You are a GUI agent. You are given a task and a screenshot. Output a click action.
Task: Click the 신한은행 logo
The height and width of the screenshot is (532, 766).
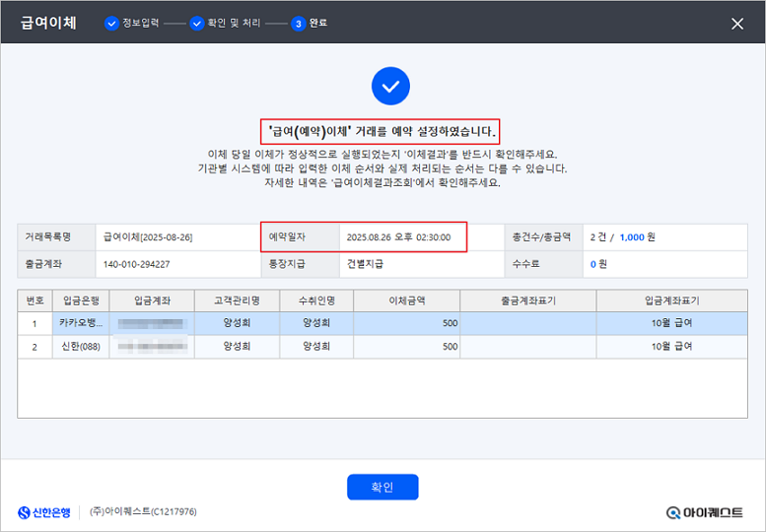pyautogui.click(x=44, y=512)
